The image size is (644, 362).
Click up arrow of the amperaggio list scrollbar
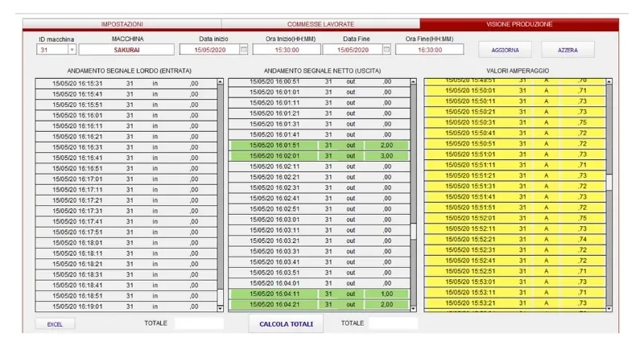pos(609,82)
